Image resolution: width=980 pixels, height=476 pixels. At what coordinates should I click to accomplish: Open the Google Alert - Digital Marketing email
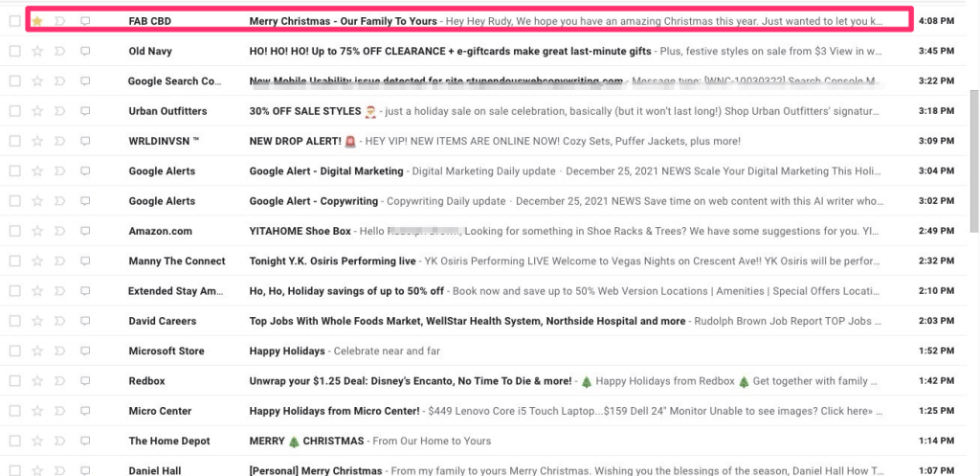(326, 171)
